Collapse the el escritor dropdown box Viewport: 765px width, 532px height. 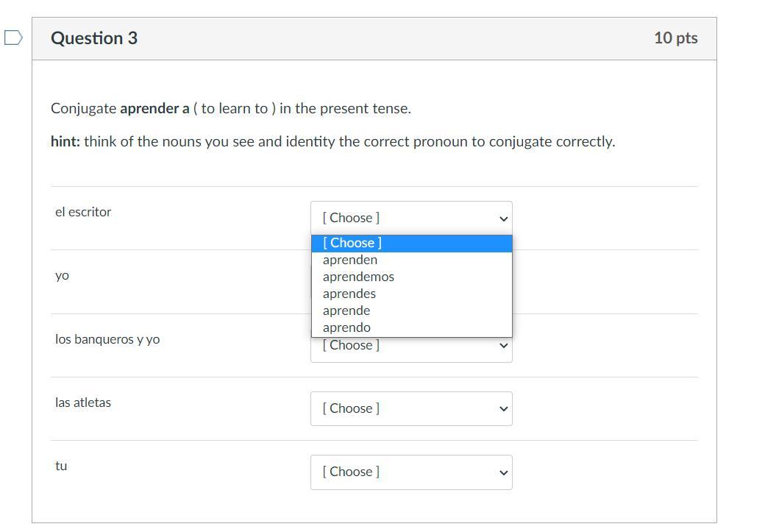point(411,218)
